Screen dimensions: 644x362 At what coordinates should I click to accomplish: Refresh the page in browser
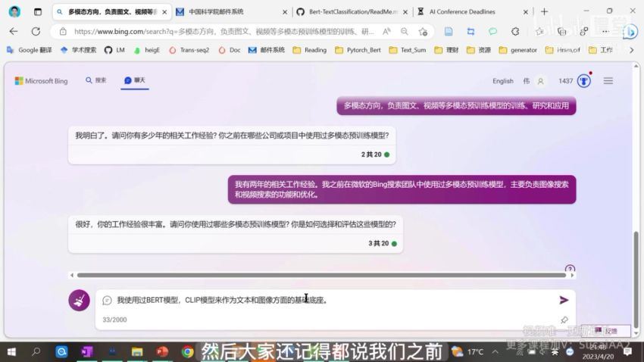coord(36,31)
